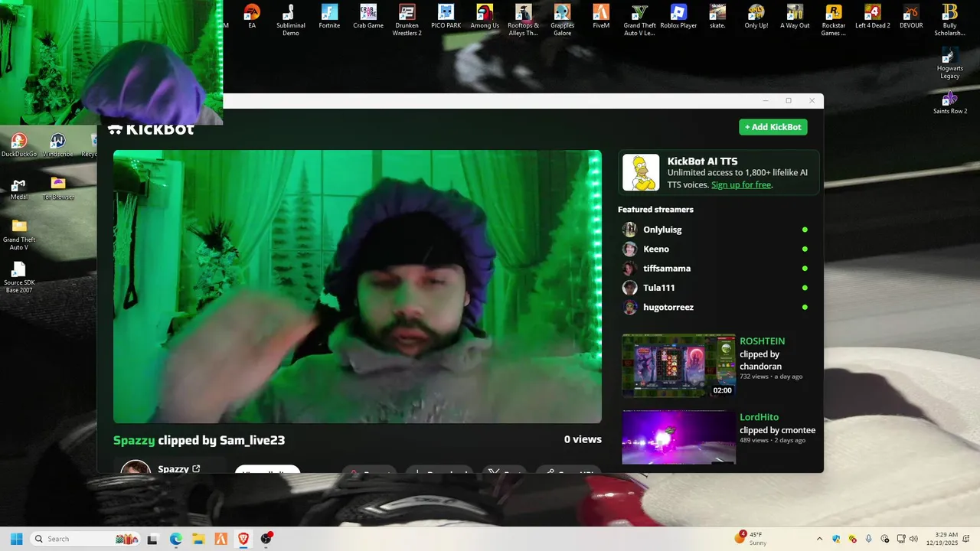The height and width of the screenshot is (551, 980).
Task: Open the DuckDuckGo desktop shortcut
Action: point(19,145)
